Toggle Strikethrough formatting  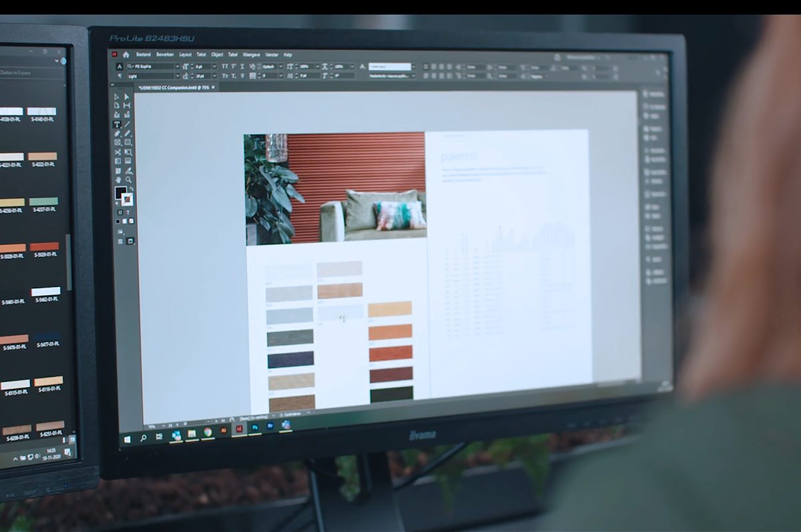coord(242,75)
